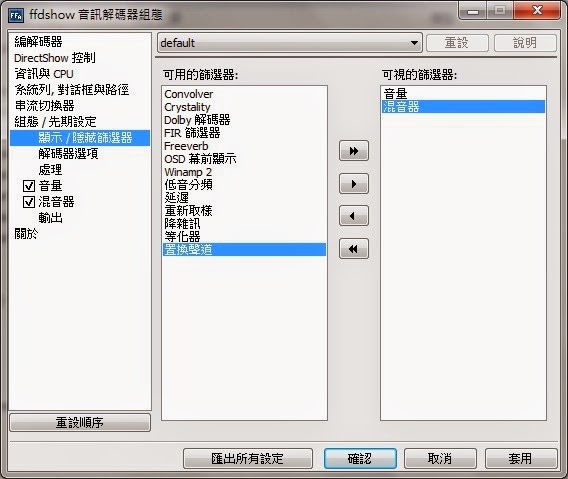Open 組態 / 先期設定 page
568x479 pixels.
coord(55,121)
